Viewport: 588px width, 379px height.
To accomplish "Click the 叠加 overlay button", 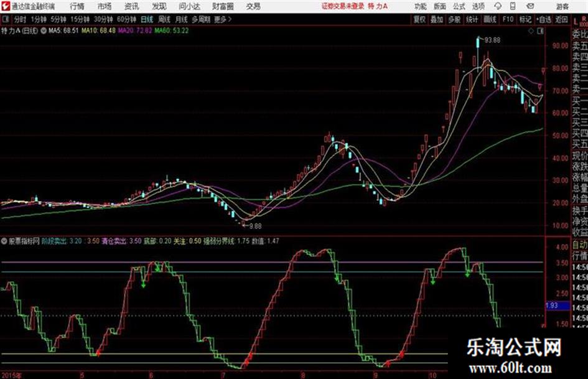I will pyautogui.click(x=437, y=19).
